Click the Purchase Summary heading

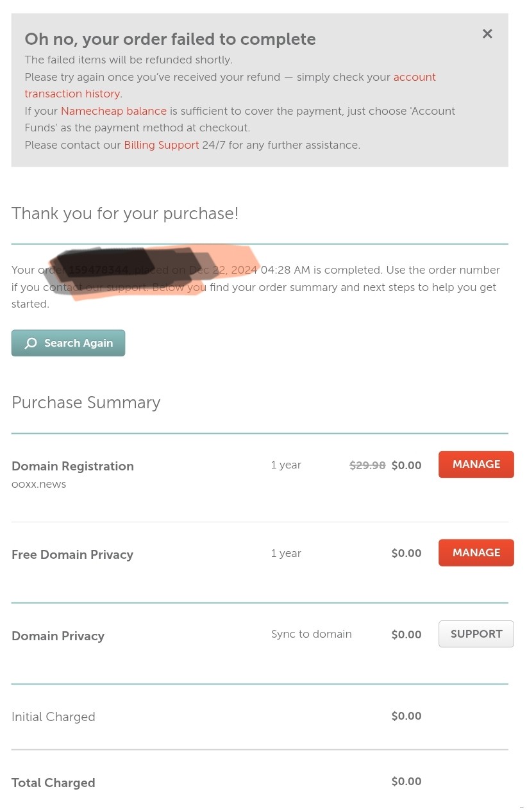pos(86,402)
